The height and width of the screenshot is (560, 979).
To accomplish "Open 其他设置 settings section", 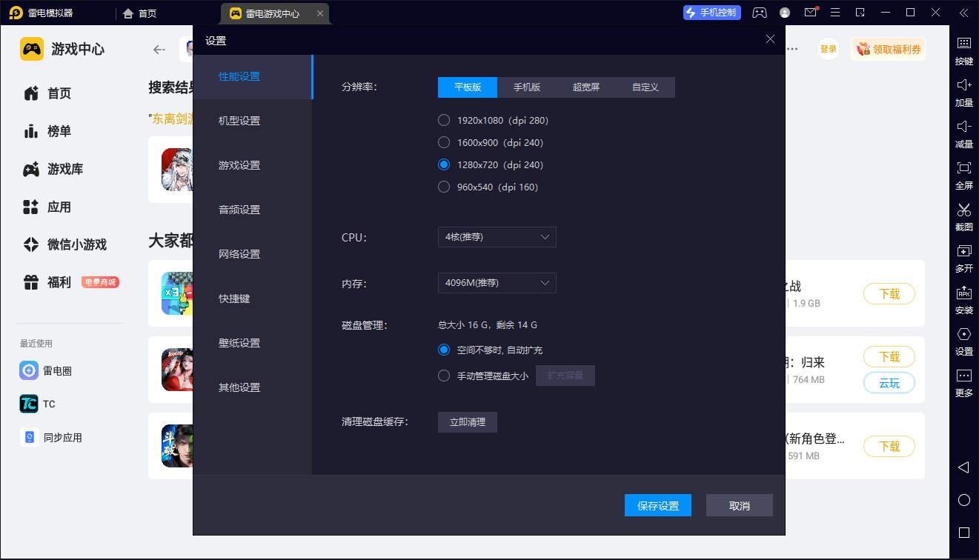I will (253, 387).
